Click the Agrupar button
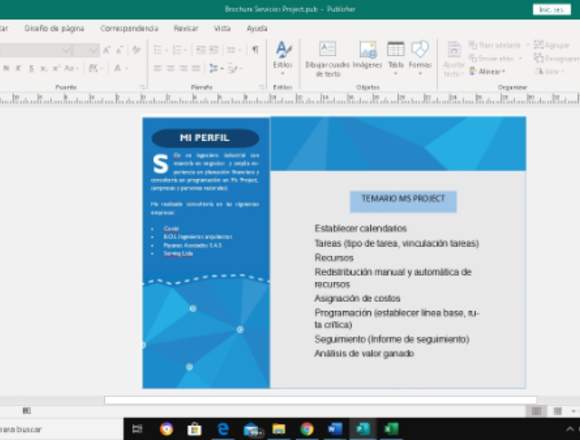This screenshot has height=440, width=580. tap(552, 45)
